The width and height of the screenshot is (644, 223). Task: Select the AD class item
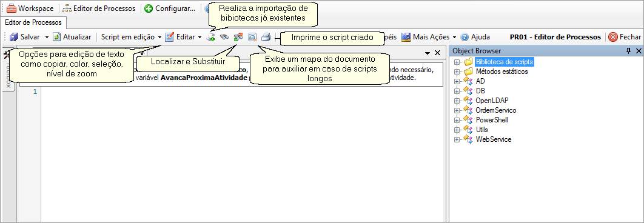[x=480, y=81]
